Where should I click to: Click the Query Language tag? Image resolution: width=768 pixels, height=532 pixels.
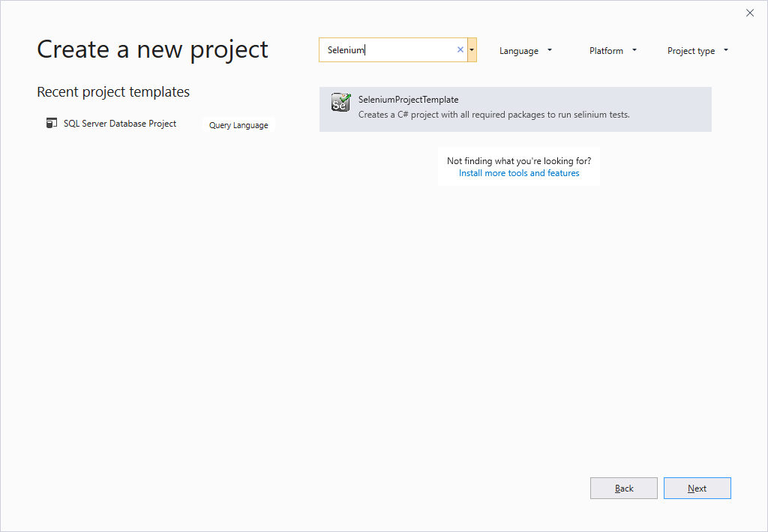pyautogui.click(x=238, y=125)
